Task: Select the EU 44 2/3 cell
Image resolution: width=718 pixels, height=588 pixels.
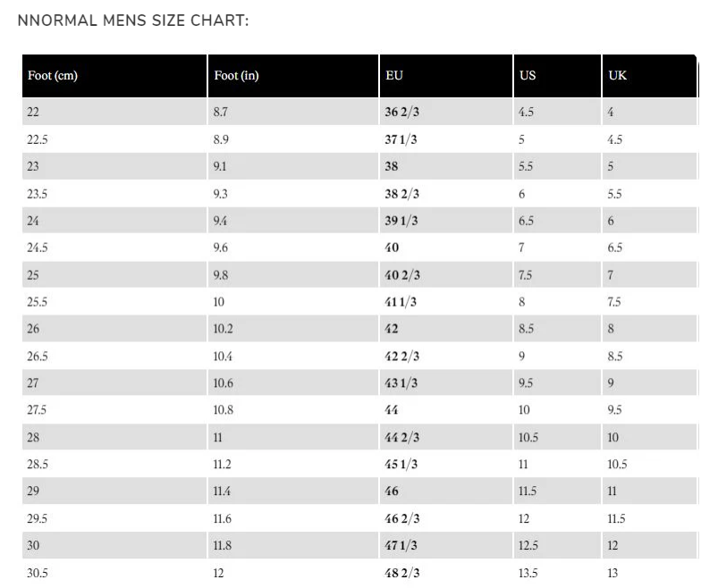Action: tap(446, 437)
